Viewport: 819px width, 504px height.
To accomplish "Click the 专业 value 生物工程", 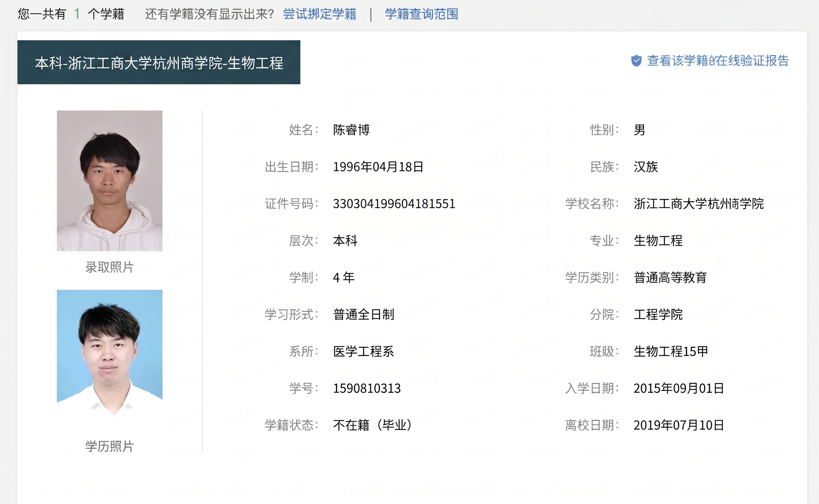I will tap(658, 240).
